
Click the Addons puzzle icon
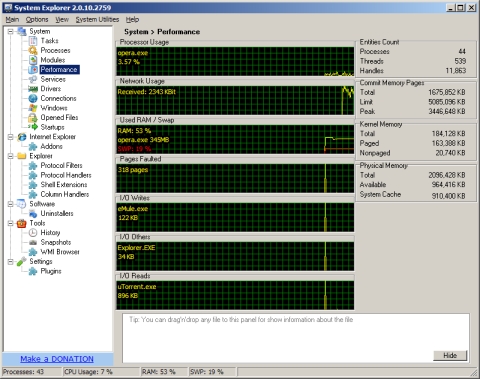pyautogui.click(x=33, y=146)
